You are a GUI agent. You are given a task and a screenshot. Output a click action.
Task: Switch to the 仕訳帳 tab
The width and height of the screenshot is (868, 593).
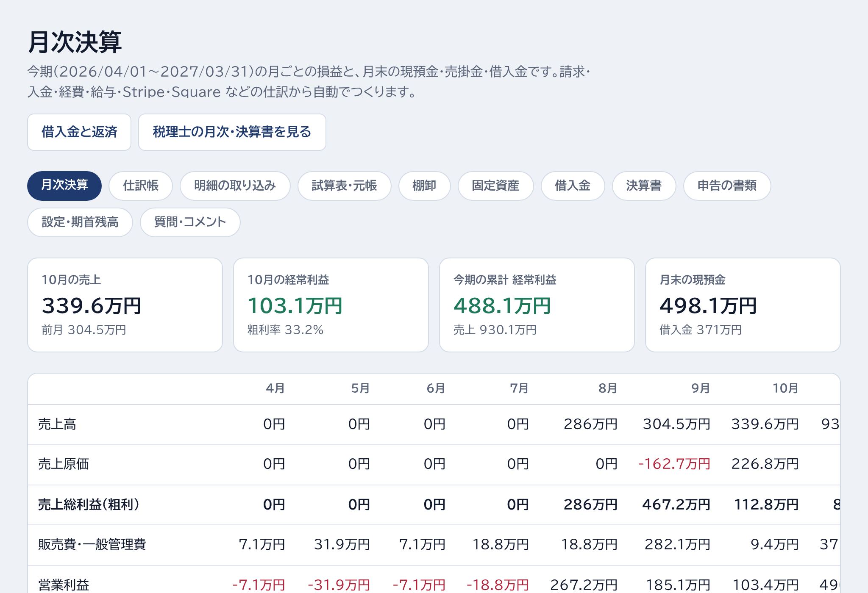coord(141,186)
